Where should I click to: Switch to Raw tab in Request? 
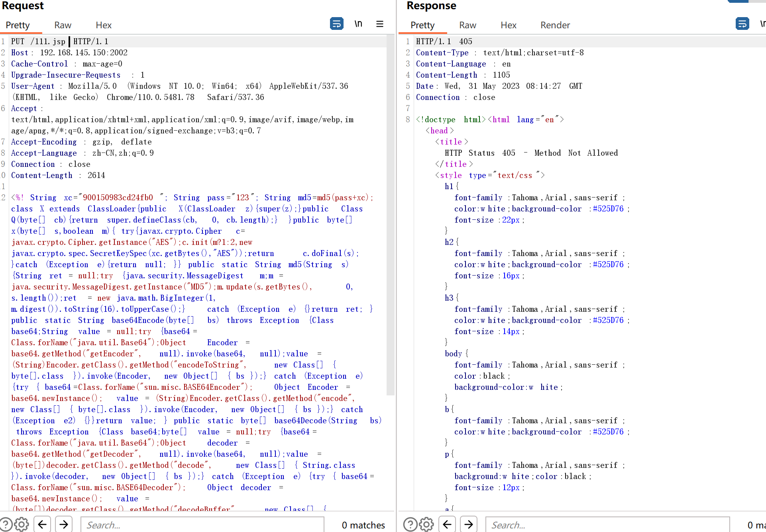click(63, 25)
